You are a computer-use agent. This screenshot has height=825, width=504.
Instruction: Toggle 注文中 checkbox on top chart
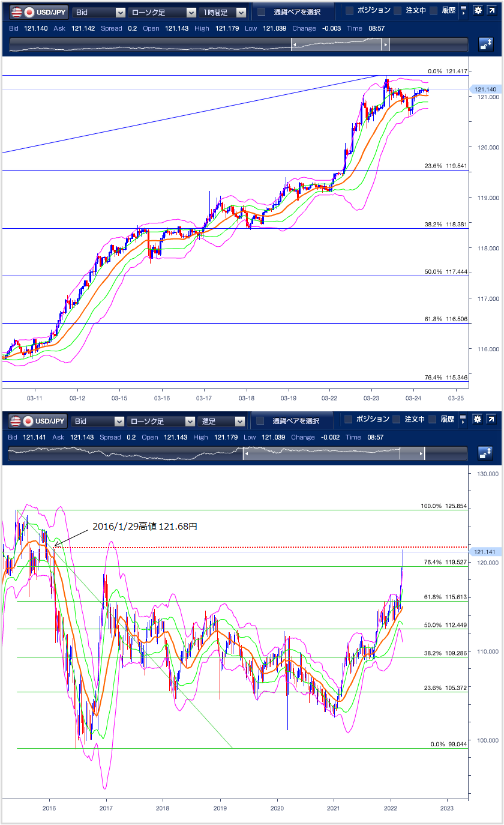(x=397, y=11)
